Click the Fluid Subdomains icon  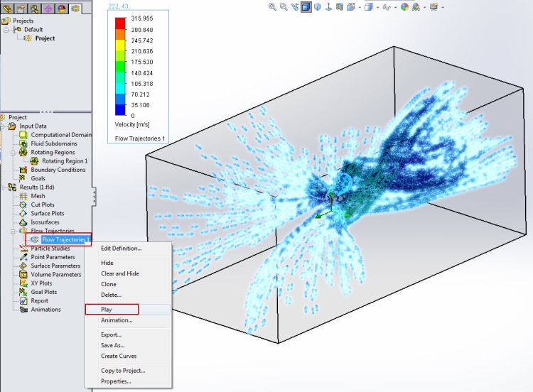point(23,143)
